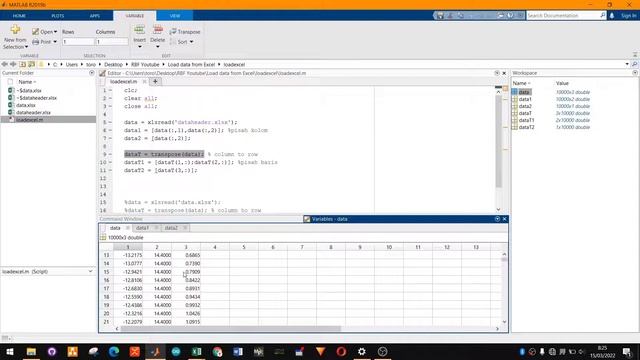
Task: Click the Insert rows icon
Action: (x=139, y=30)
